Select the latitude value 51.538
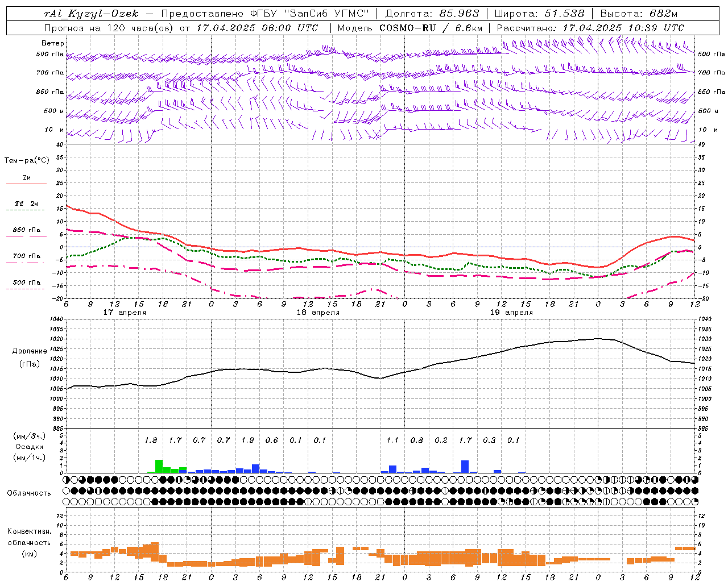 pos(565,14)
